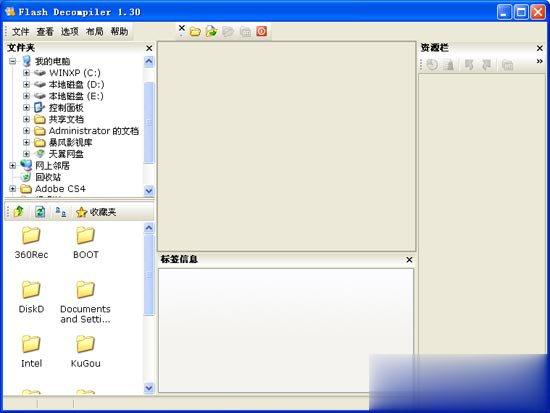Click the basket icon in 资源栏 toolbar
The height and width of the screenshot is (413, 550).
[x=507, y=65]
